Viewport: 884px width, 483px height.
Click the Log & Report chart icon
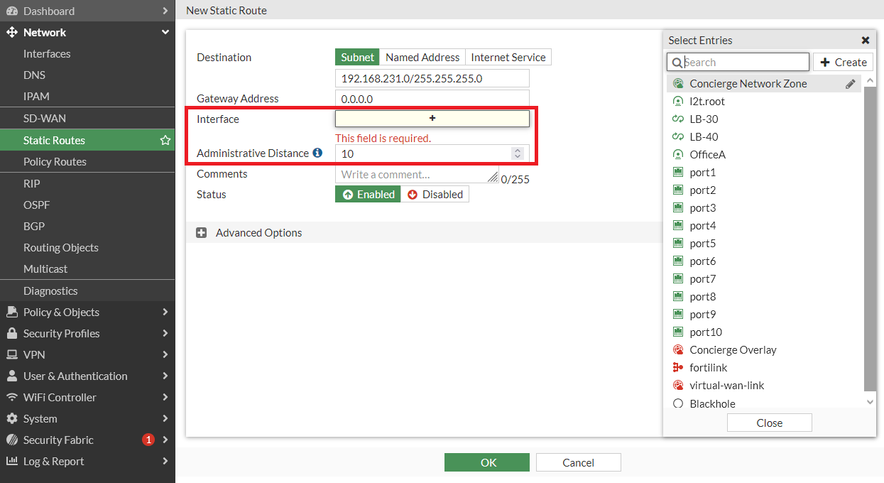tap(12, 460)
